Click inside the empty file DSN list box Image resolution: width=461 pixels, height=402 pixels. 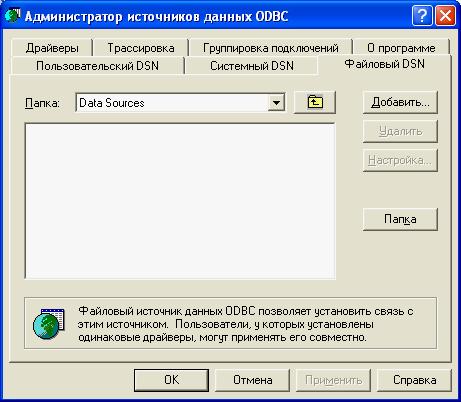pos(180,201)
